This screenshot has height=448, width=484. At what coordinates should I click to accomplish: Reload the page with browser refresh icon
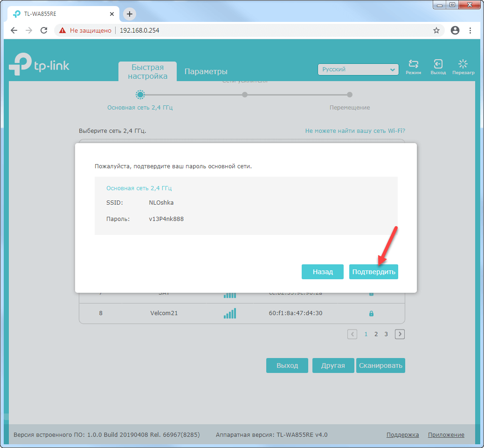point(44,30)
